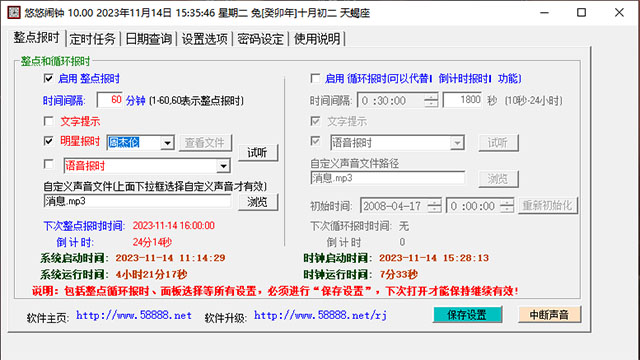Open the 定时任务 tab
The width and height of the screenshot is (640, 360).
(x=93, y=39)
